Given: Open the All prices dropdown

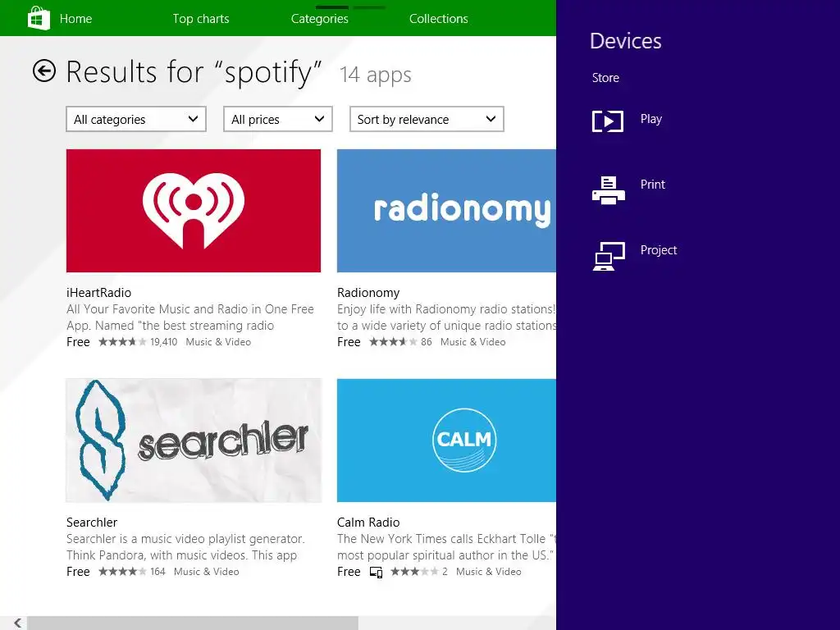Looking at the screenshot, I should pyautogui.click(x=277, y=119).
